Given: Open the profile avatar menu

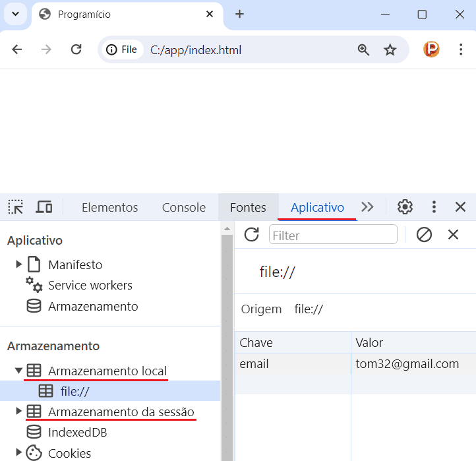Looking at the screenshot, I should 431,49.
